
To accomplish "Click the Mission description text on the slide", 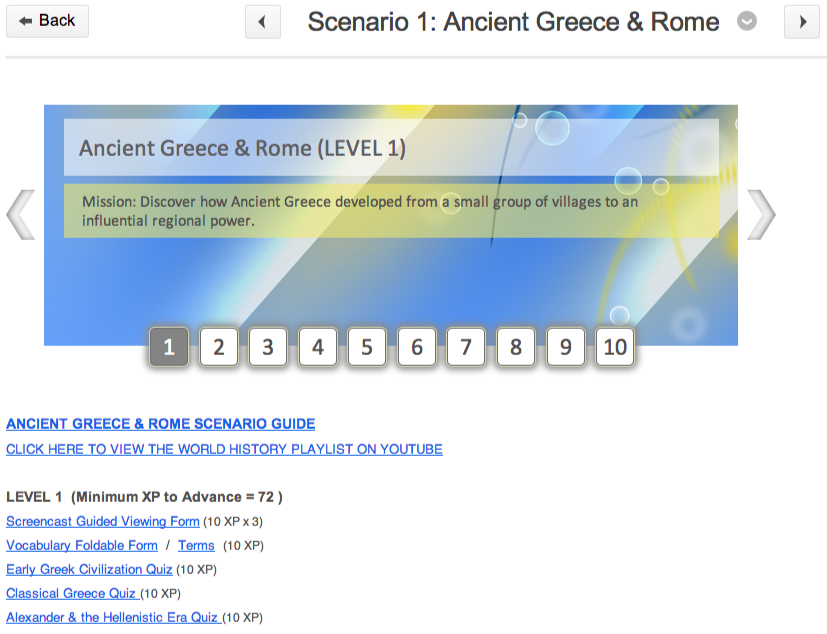I will (x=360, y=211).
